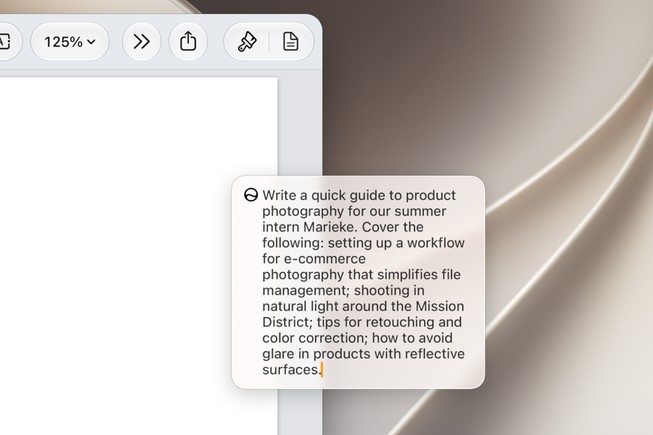Click the writing assistant circle icon in the prompt box

(251, 195)
